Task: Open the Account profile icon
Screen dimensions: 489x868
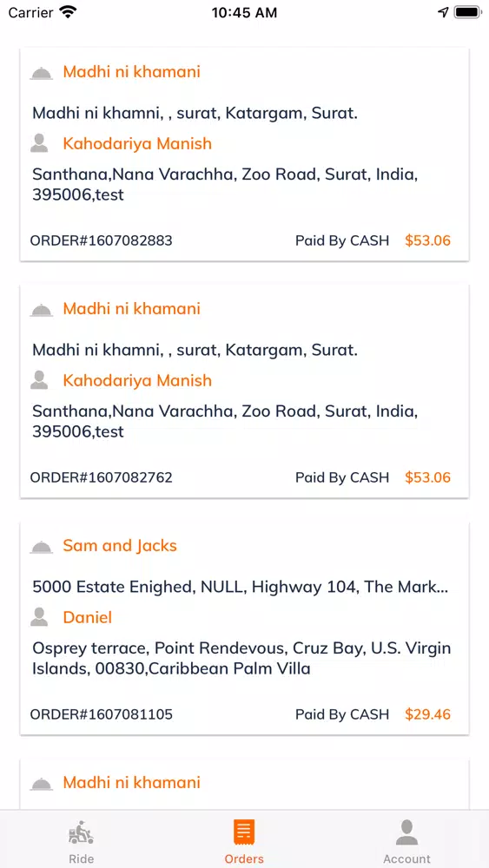Action: pyautogui.click(x=407, y=832)
